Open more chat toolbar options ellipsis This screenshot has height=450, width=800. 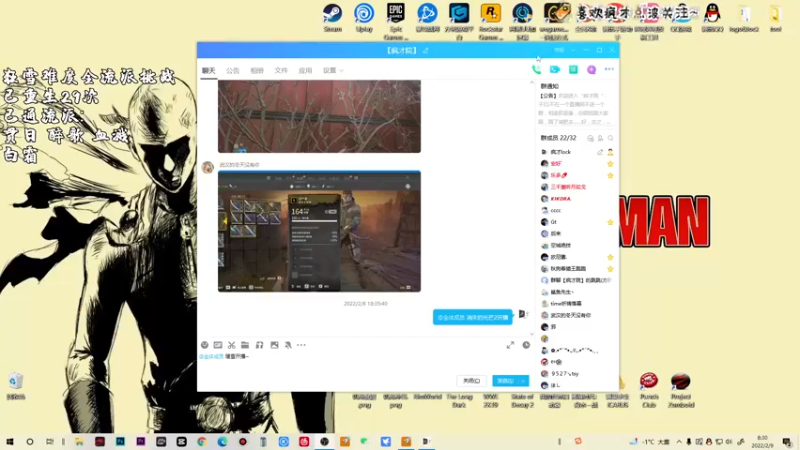[302, 345]
